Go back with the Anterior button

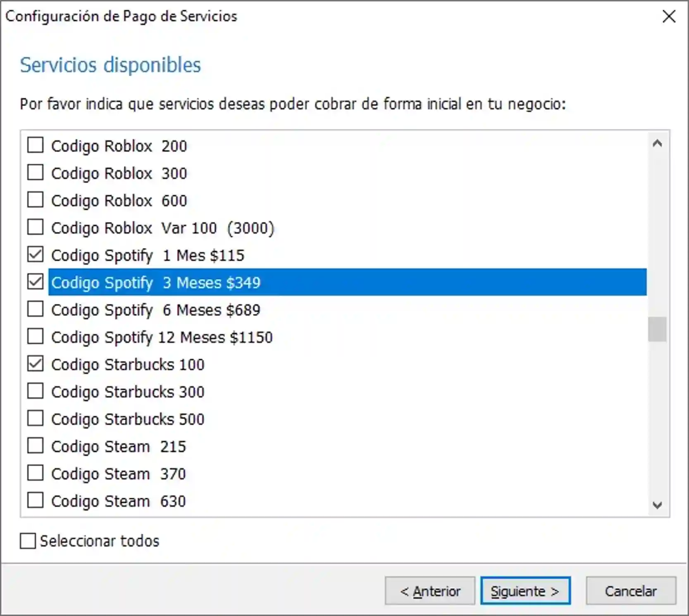pos(430,591)
